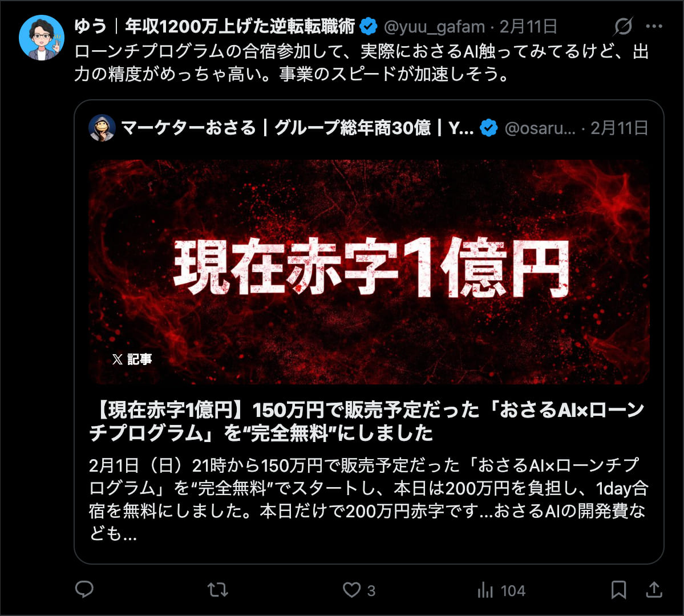Click the X 記事 label on the image
This screenshot has width=684, height=616.
pos(132,359)
